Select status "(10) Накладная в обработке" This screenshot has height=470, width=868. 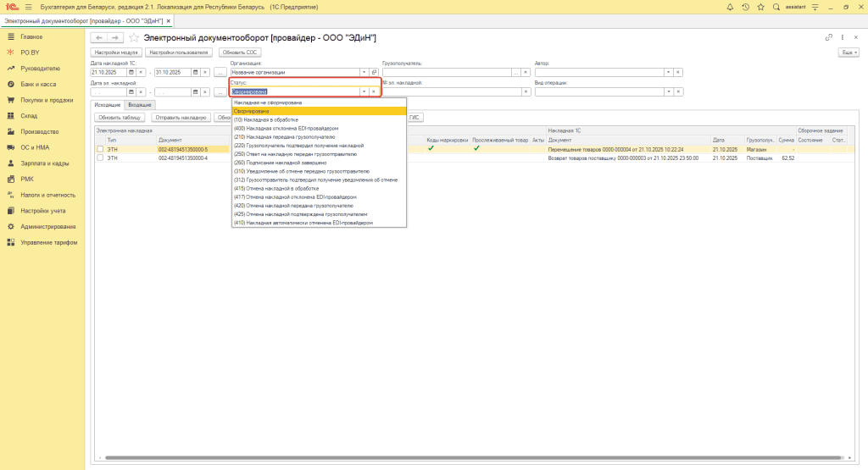coord(265,119)
